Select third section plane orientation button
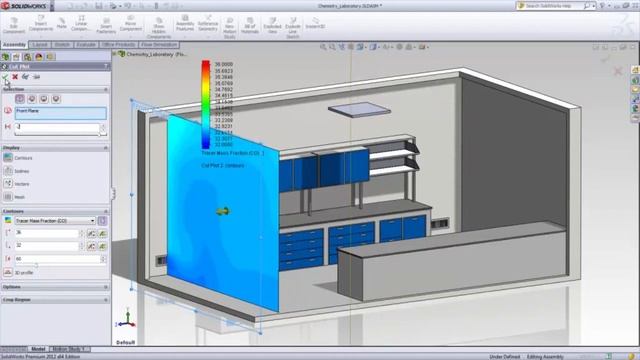The height and width of the screenshot is (360, 640). point(44,99)
